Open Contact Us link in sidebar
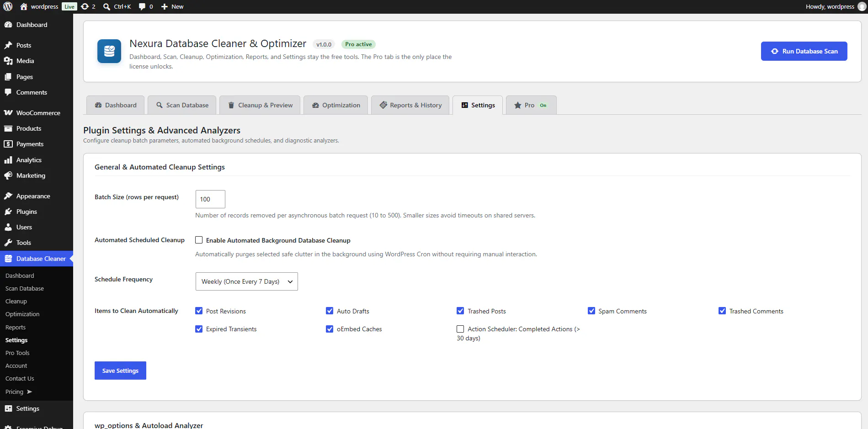Image resolution: width=868 pixels, height=429 pixels. 20,378
